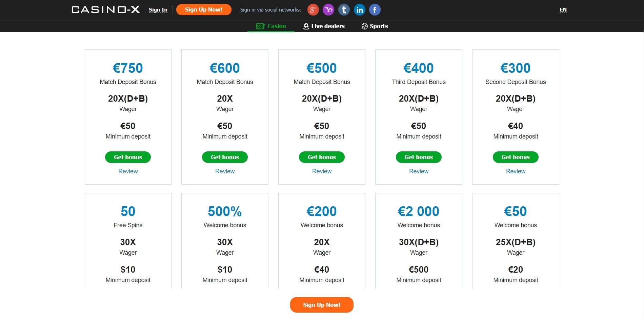Go to the Sports tab

pyautogui.click(x=375, y=26)
